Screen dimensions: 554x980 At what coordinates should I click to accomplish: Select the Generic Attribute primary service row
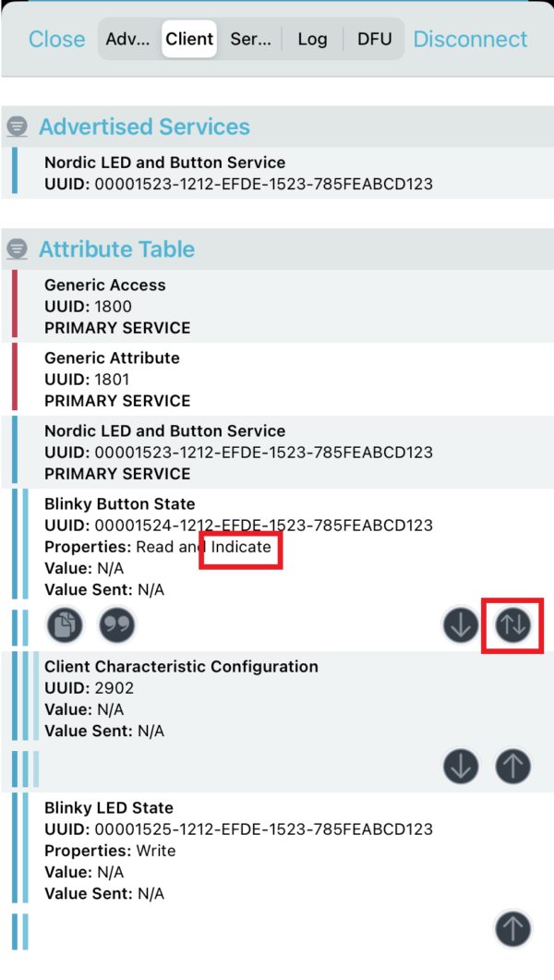tap(277, 379)
